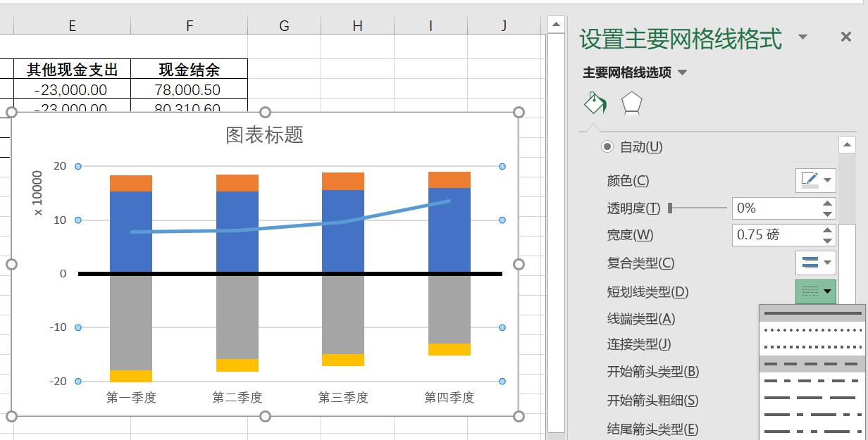Select the 现金结余 header cell

coord(189,69)
